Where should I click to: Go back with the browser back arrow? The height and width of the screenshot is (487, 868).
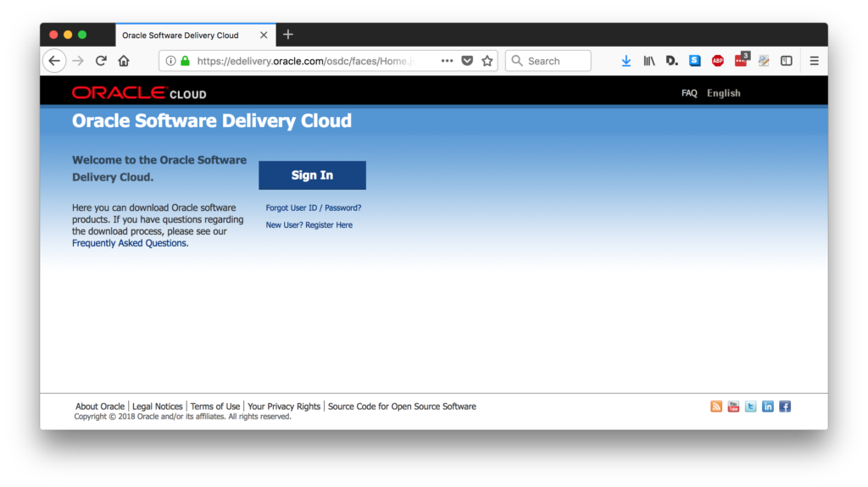click(x=54, y=61)
